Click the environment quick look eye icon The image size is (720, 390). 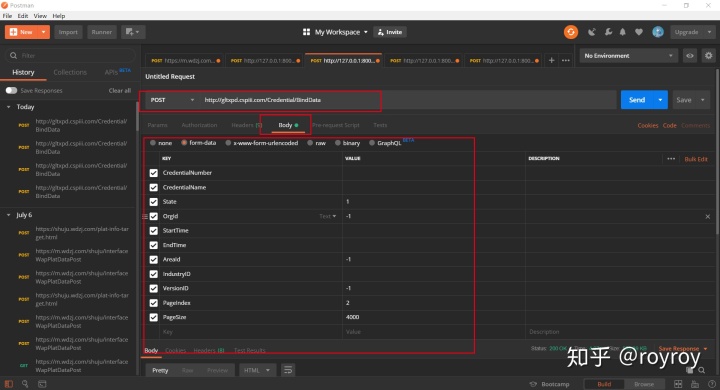click(690, 56)
